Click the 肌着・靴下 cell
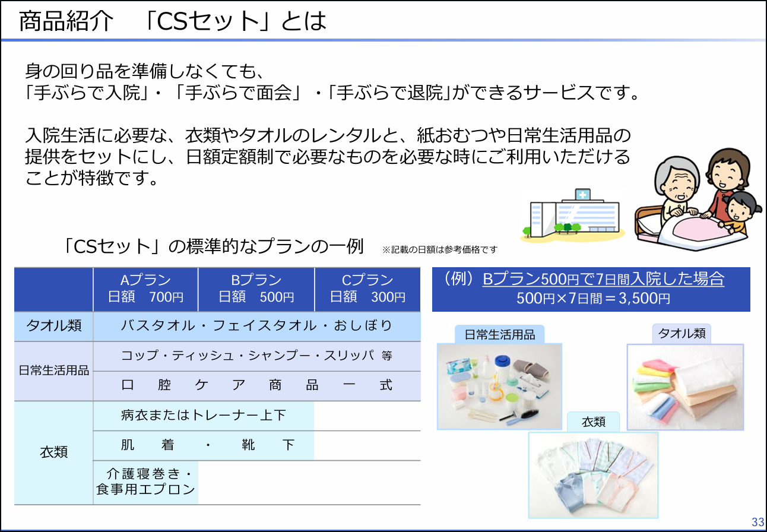767x532 pixels. tap(204, 445)
